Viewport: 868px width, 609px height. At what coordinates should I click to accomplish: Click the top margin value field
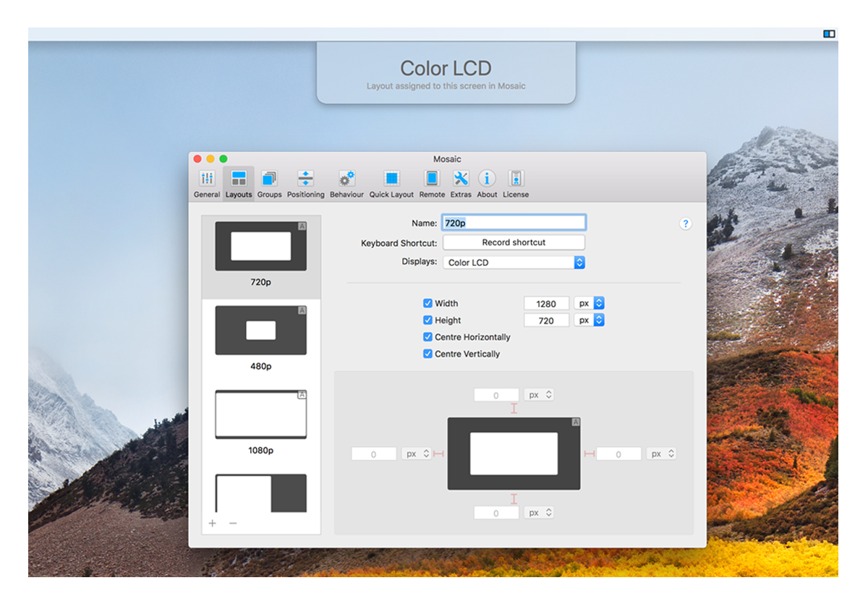pyautogui.click(x=496, y=395)
